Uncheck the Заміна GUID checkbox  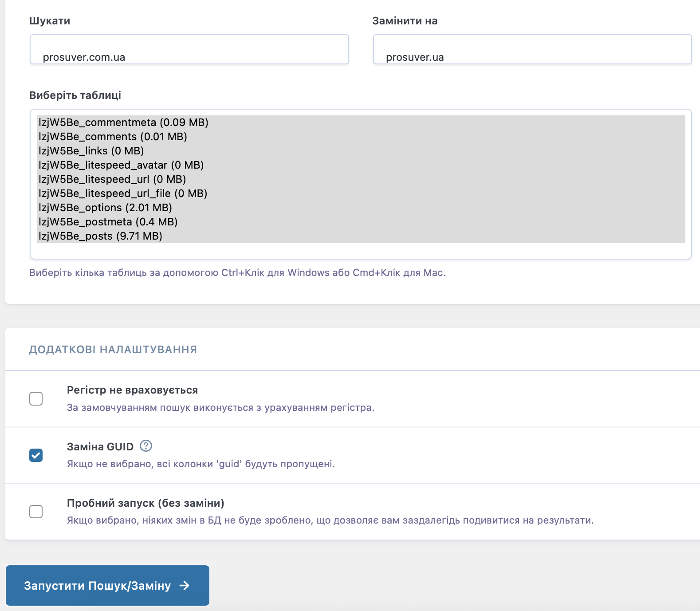click(36, 455)
